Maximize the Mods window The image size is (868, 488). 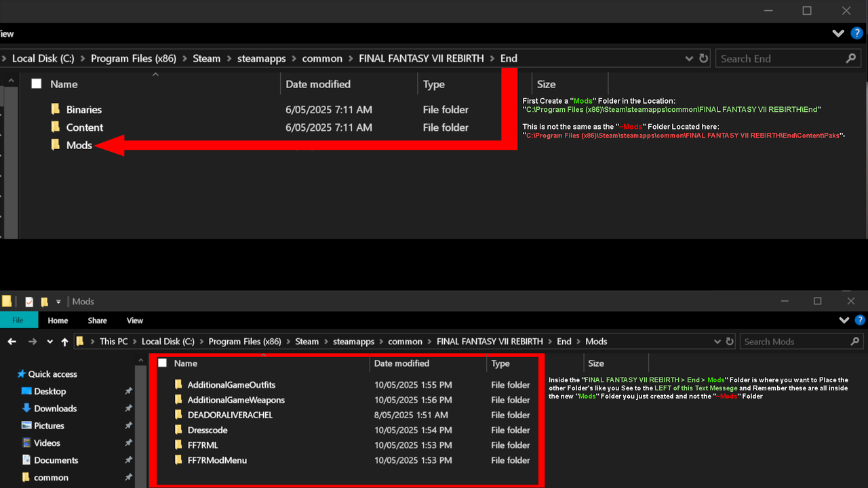coord(817,301)
